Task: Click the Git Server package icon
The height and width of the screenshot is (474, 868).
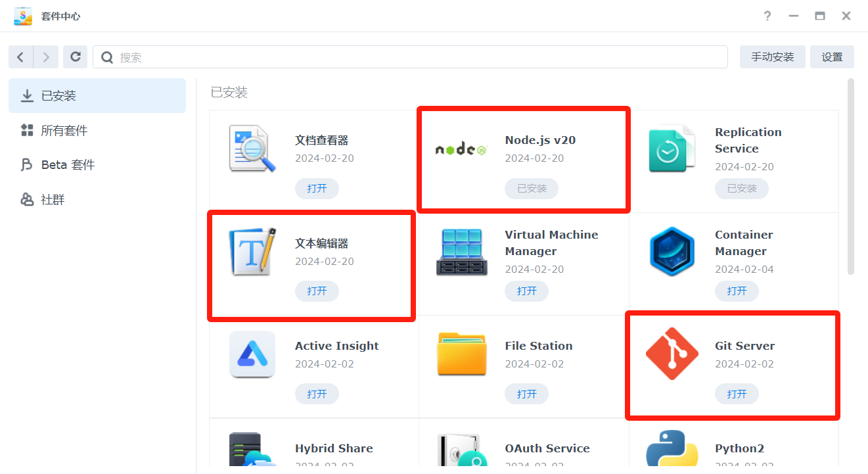Action: [671, 354]
